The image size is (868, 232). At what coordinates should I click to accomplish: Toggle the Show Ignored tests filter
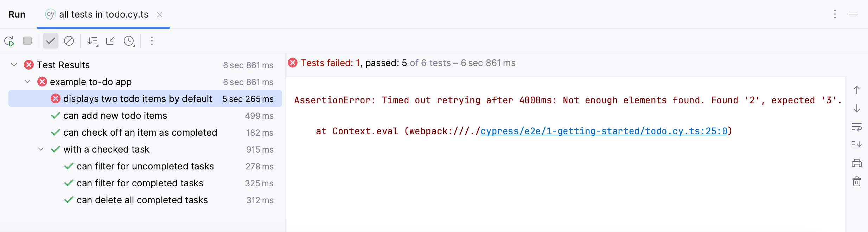[x=69, y=41]
